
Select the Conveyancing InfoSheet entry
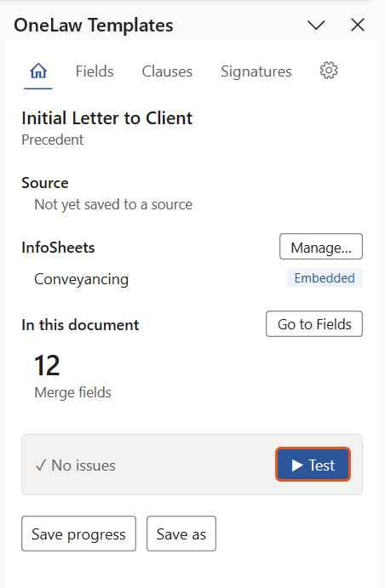(82, 279)
